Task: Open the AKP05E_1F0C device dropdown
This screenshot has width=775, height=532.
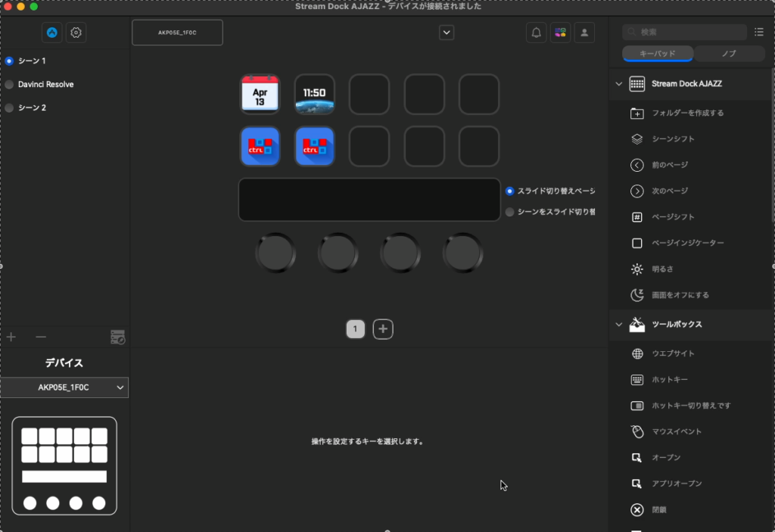Action: pyautogui.click(x=64, y=387)
